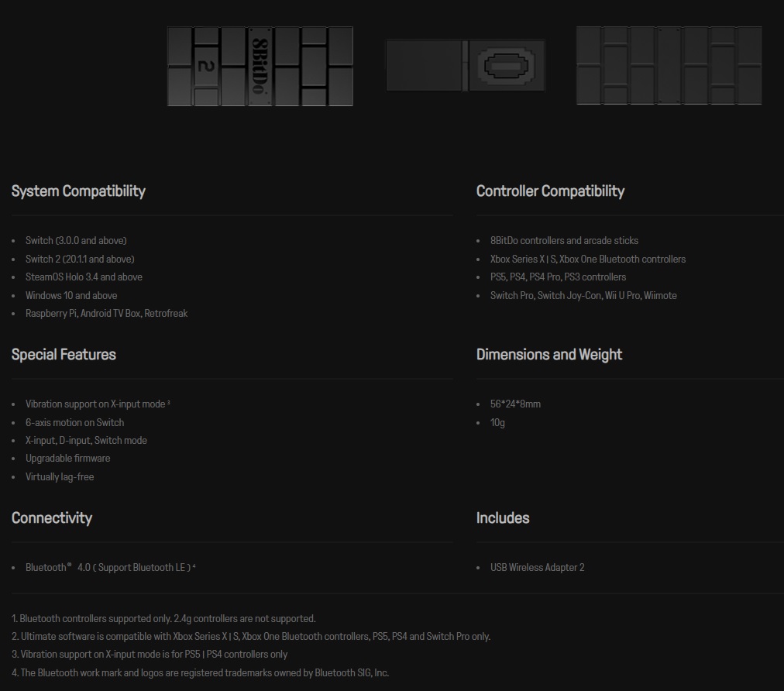Click the Upgradable firmware item
The image size is (784, 691).
pyautogui.click(x=67, y=459)
